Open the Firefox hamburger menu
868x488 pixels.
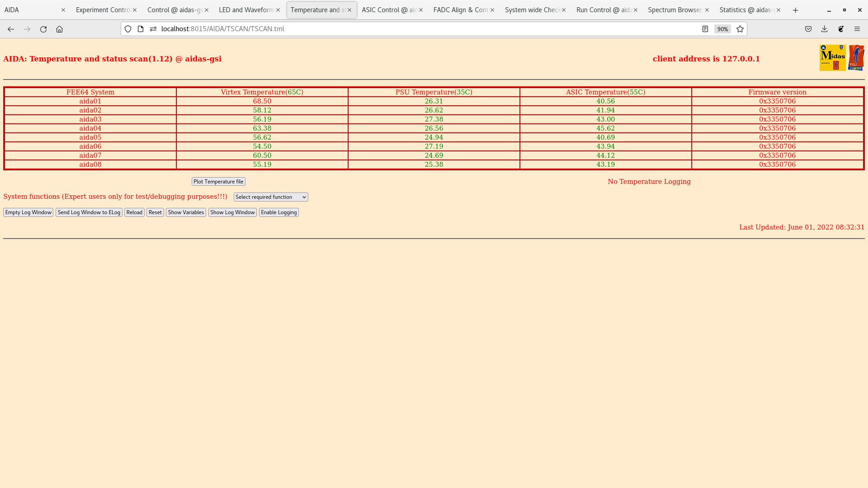(857, 29)
